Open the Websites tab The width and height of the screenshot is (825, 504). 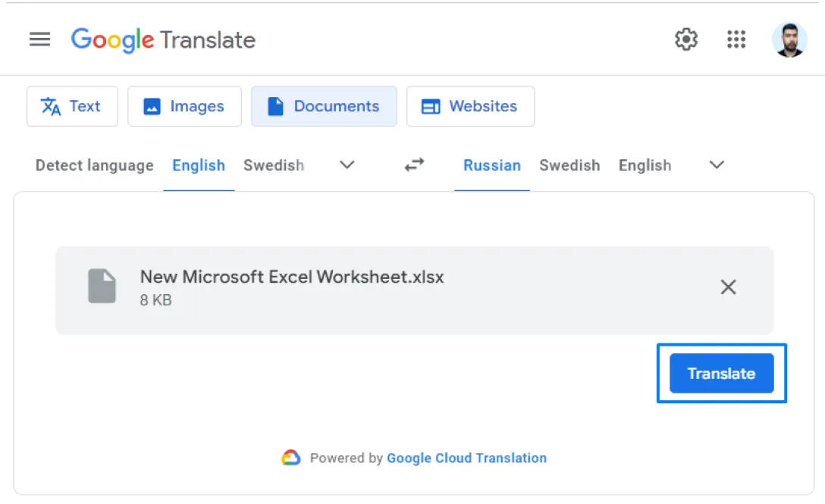coord(470,106)
